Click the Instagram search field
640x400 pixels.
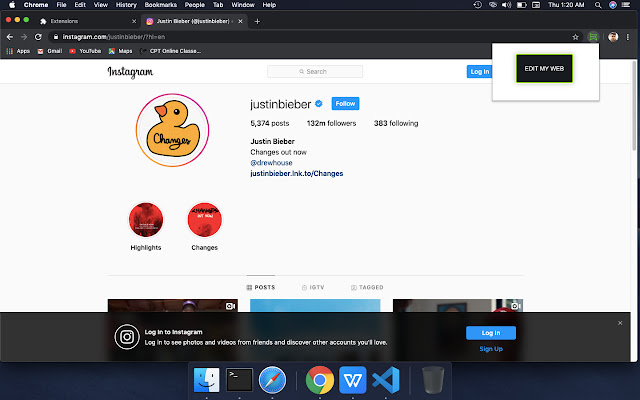tap(315, 71)
